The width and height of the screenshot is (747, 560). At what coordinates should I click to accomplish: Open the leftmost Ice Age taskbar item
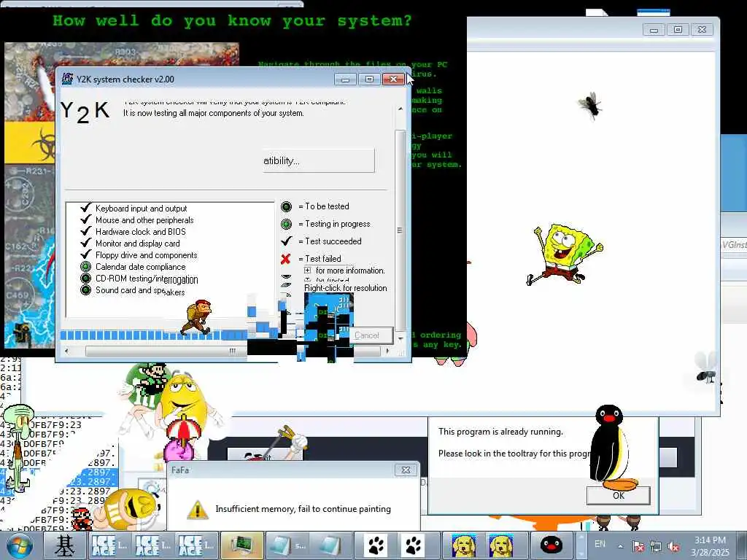click(109, 545)
